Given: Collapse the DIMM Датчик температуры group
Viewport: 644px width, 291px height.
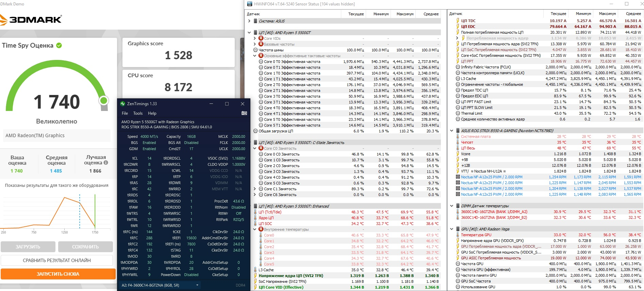Looking at the screenshot, I should 452,206.
